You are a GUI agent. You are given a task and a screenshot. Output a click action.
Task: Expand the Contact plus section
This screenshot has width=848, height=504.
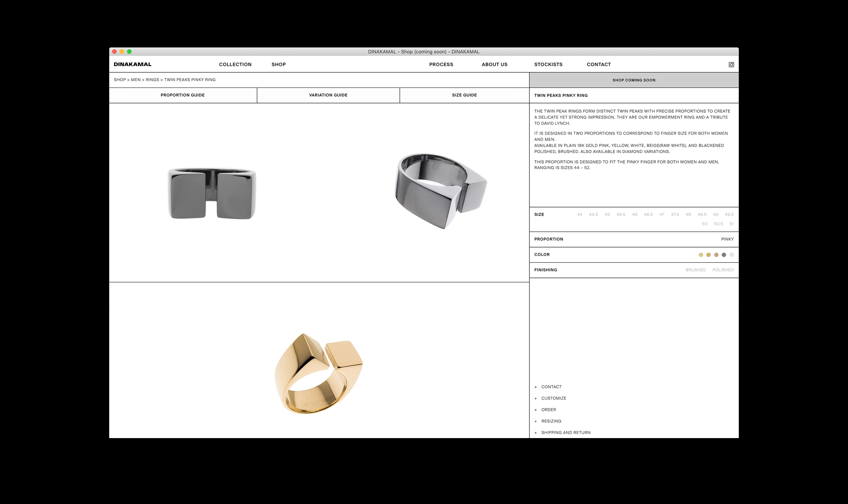pyautogui.click(x=536, y=387)
